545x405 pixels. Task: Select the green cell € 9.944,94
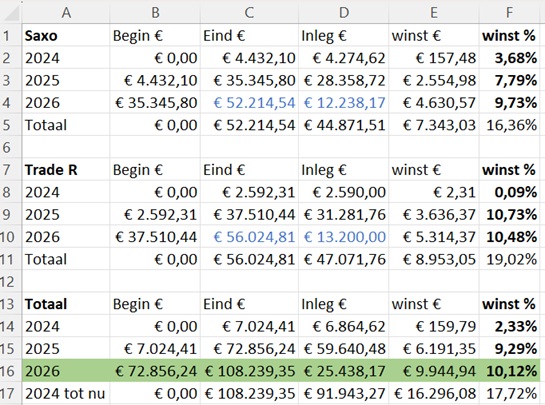[434, 371]
